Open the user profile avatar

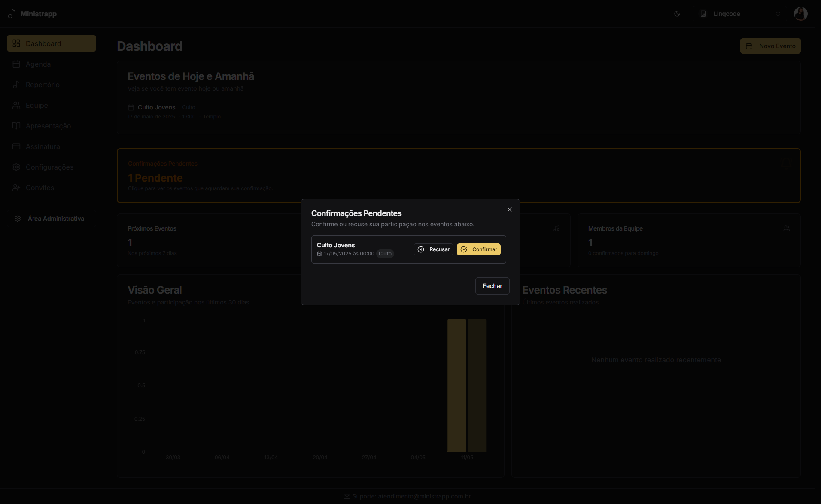coord(800,14)
